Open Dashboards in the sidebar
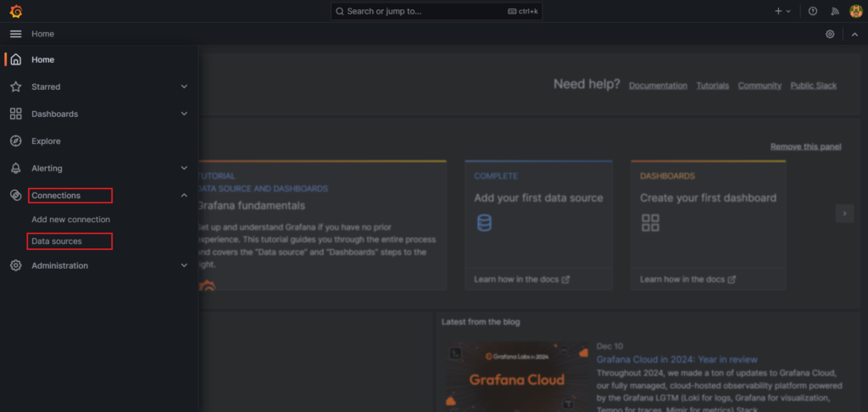This screenshot has height=412, width=868. pos(55,114)
